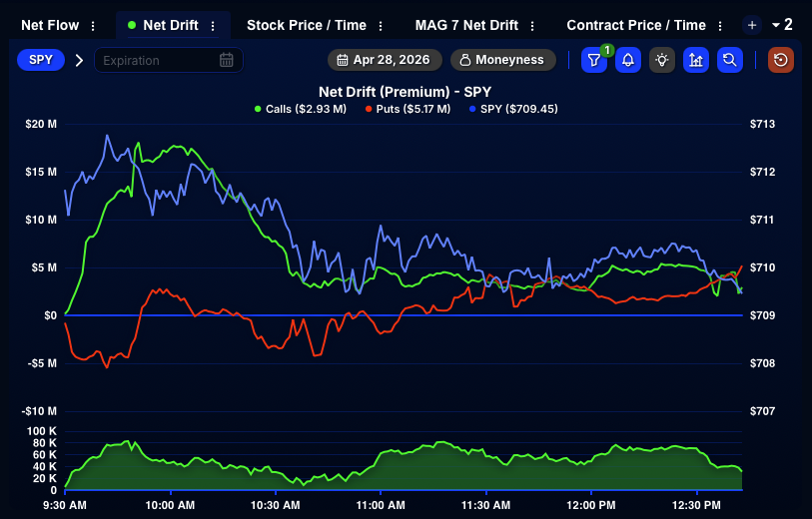Toggle the SPY ($709.45) legend series
This screenshot has height=519, width=812.
[x=513, y=109]
